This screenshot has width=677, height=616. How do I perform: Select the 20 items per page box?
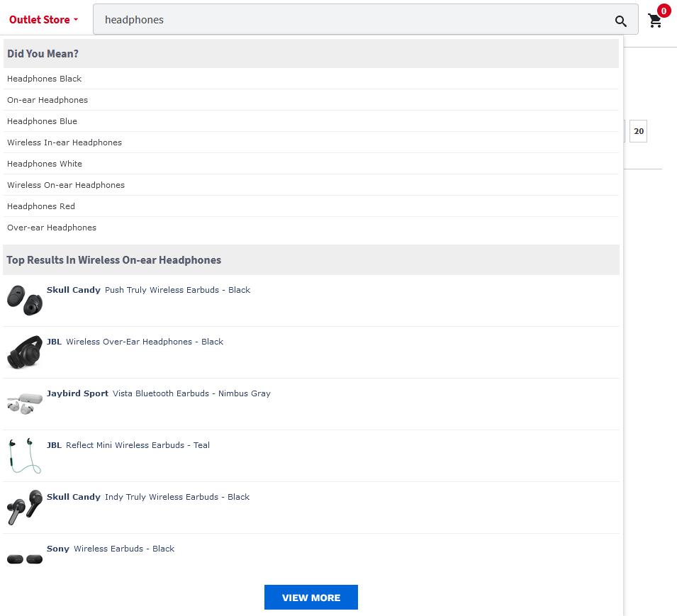pos(638,131)
